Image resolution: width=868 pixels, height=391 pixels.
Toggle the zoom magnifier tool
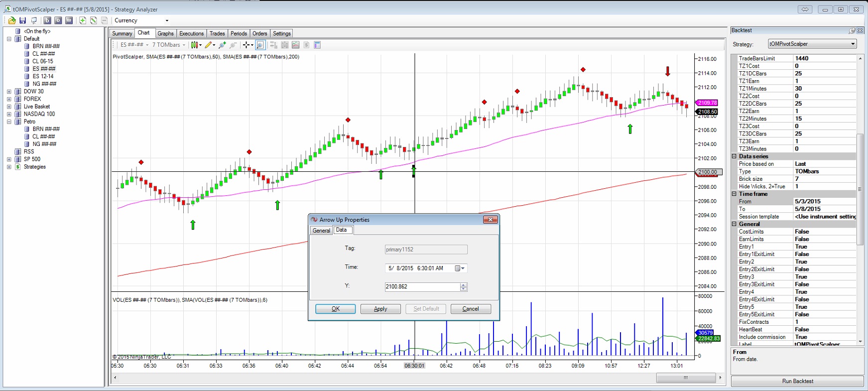[260, 45]
